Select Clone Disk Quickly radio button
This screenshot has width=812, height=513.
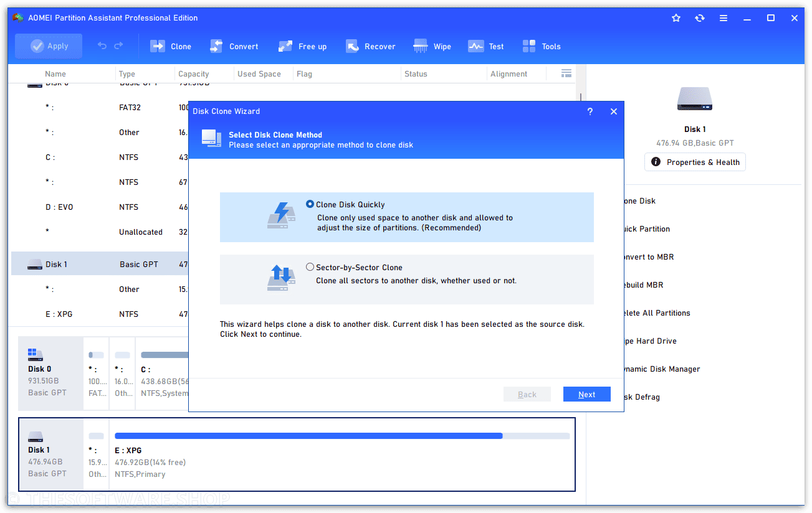point(310,204)
